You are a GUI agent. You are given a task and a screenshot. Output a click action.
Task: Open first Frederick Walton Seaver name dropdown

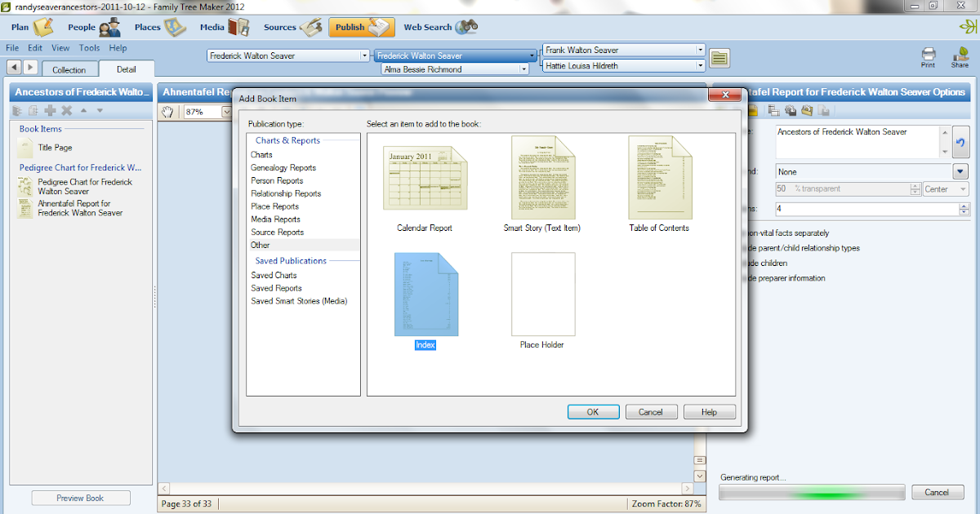tap(364, 55)
